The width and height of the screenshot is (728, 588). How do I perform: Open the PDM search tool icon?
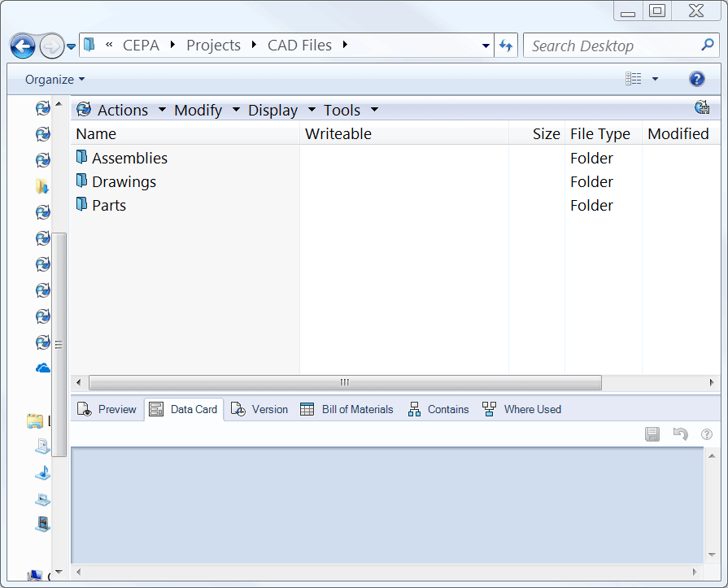[701, 107]
